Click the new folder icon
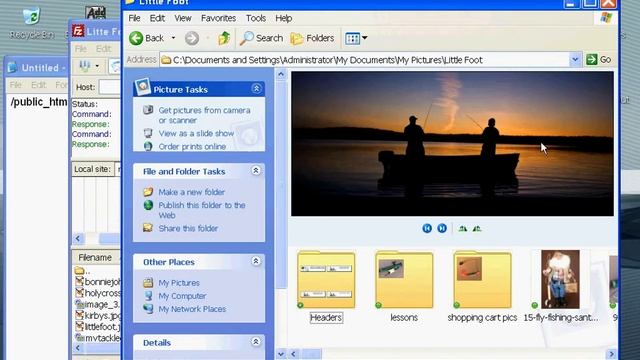The width and height of the screenshot is (640, 360). pos(148,191)
